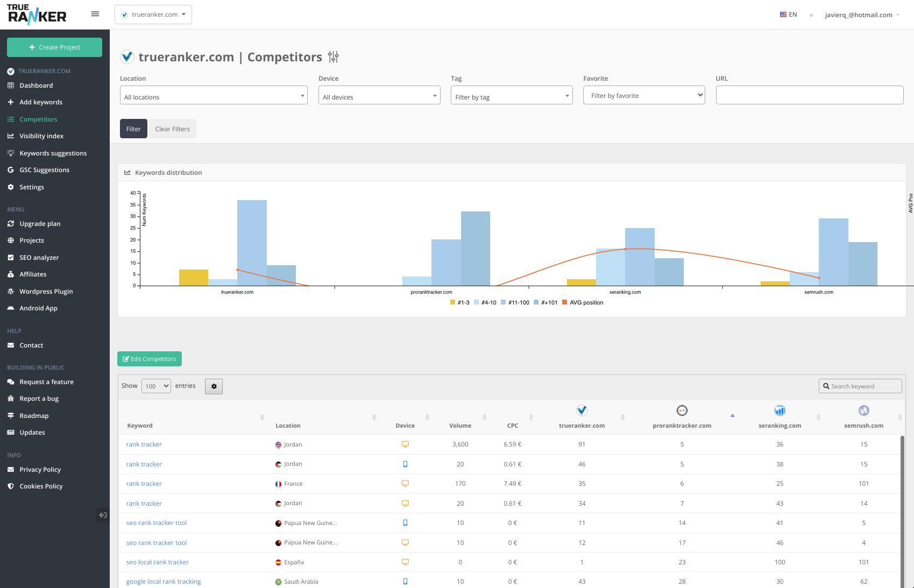Click the Edit Competitors button
The image size is (914, 588).
[x=149, y=359]
